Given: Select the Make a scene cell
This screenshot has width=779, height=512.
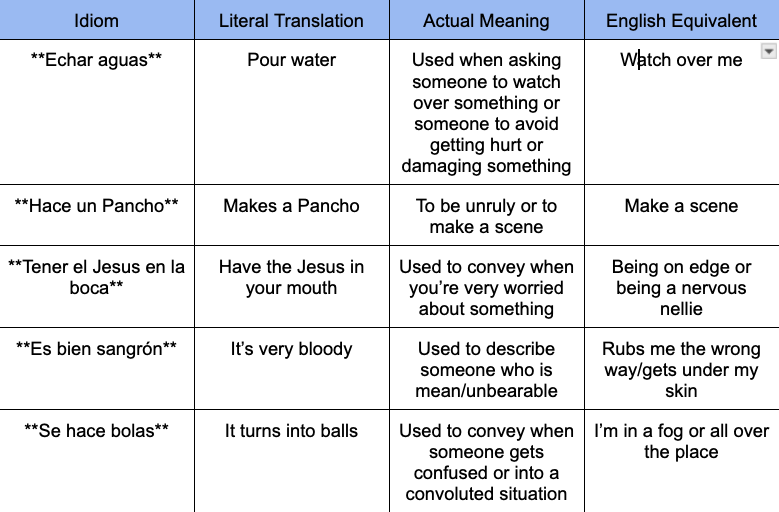Looking at the screenshot, I should 682,215.
